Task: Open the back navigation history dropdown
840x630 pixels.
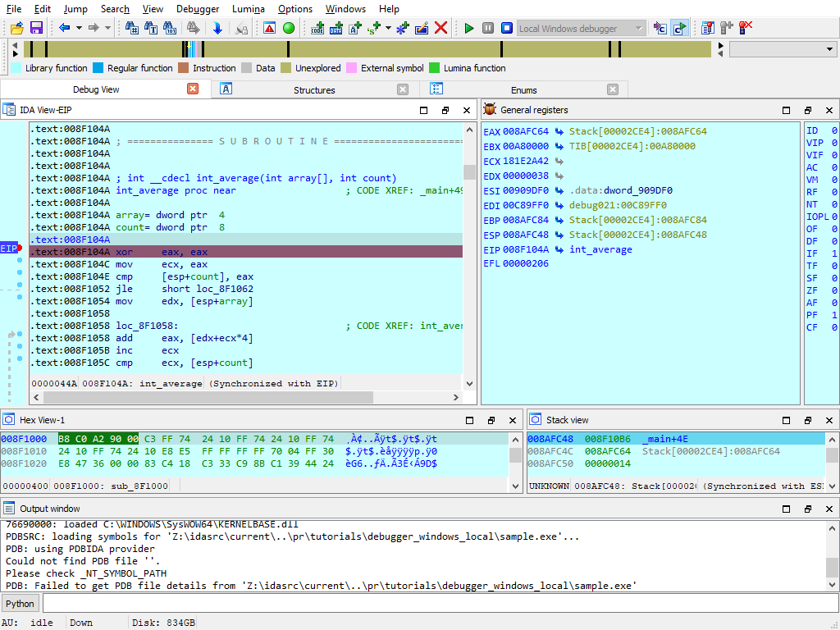Action: click(x=79, y=27)
